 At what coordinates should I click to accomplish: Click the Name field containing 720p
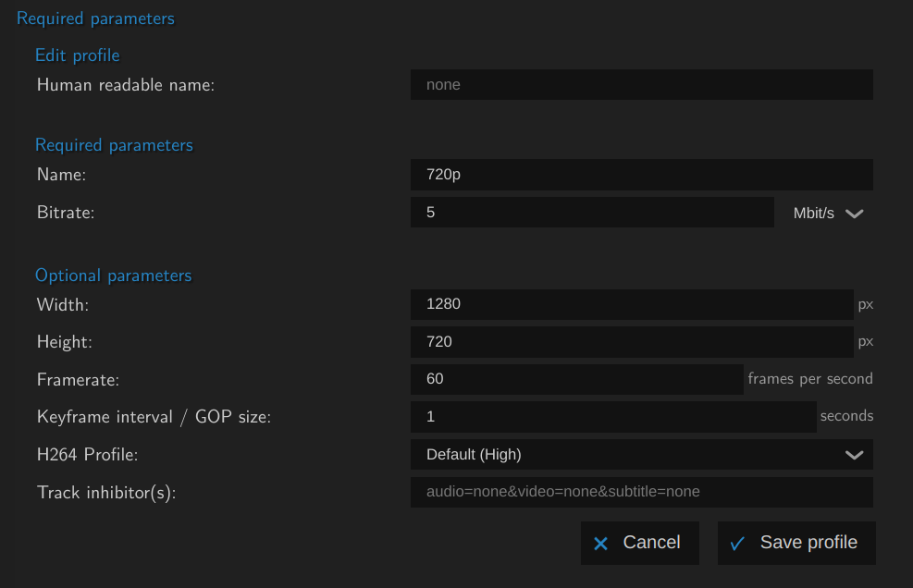[x=641, y=175]
